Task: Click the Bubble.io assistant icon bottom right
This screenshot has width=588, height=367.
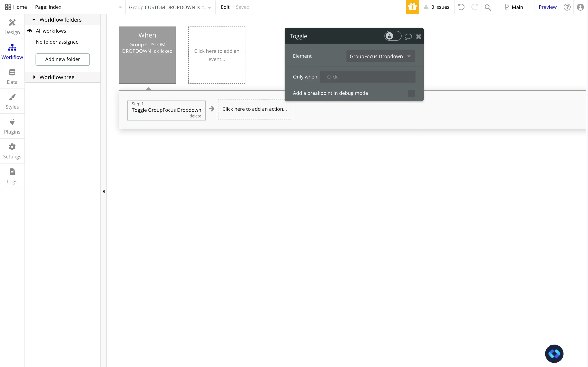Action: pos(554,353)
